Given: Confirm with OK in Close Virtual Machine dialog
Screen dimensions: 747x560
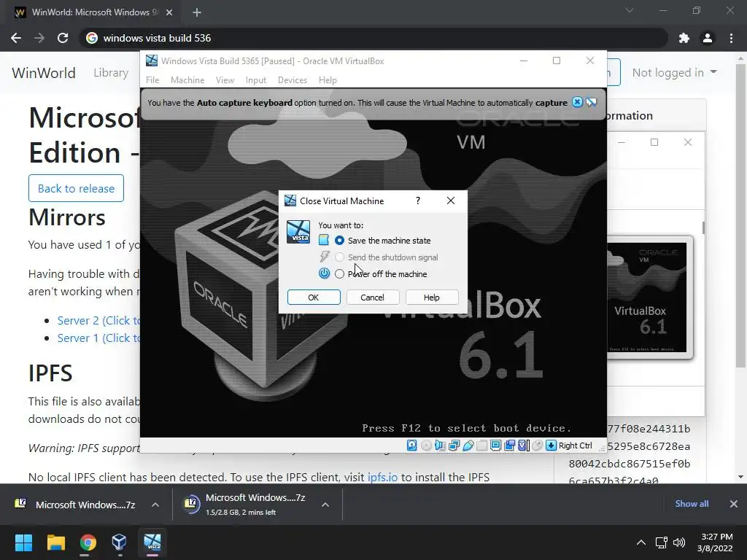Looking at the screenshot, I should (314, 297).
